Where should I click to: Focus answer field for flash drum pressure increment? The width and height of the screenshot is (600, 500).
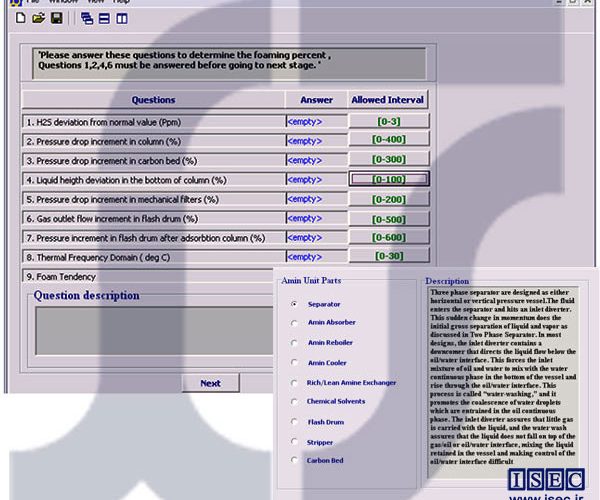(316, 238)
